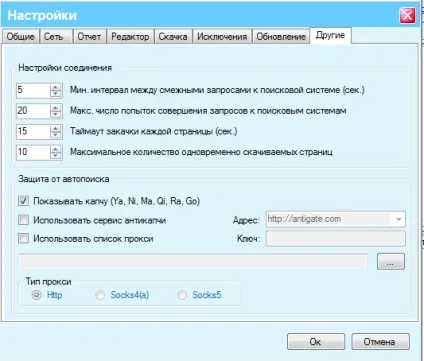Increase page download timeout up arrow
Screen dimensions: 424x361
tap(56, 128)
